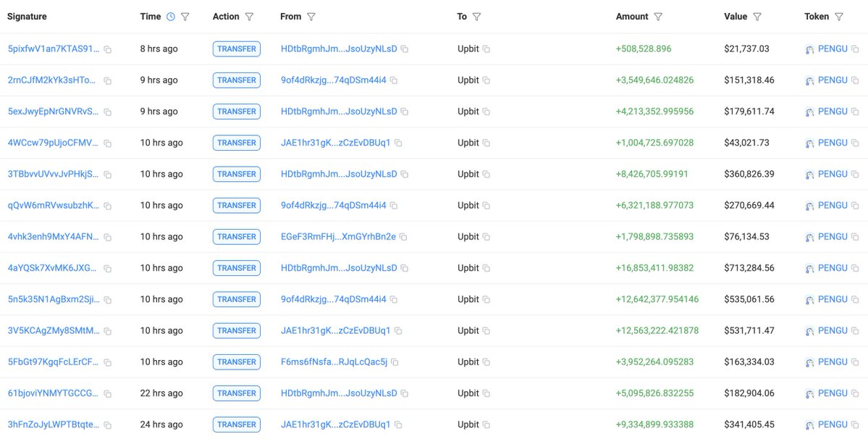868x439 pixels.
Task: Open address EGeF3RmFHj...XmGYrhBn2e
Action: [x=338, y=236]
